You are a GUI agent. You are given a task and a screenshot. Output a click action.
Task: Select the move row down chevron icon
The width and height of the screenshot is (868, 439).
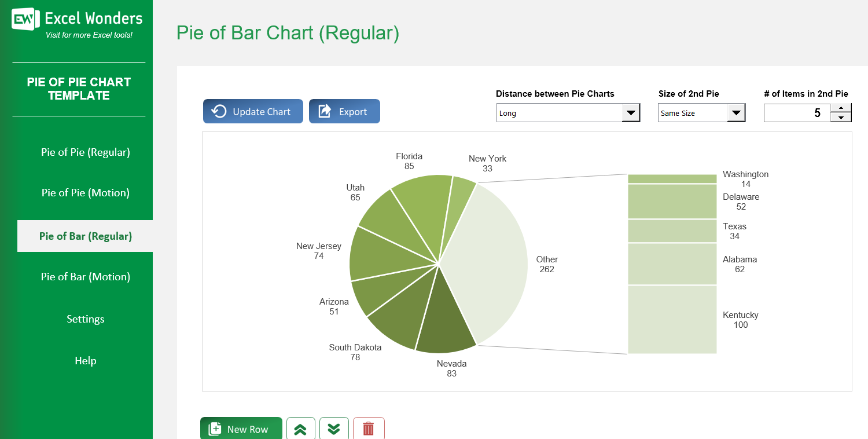pos(334,429)
